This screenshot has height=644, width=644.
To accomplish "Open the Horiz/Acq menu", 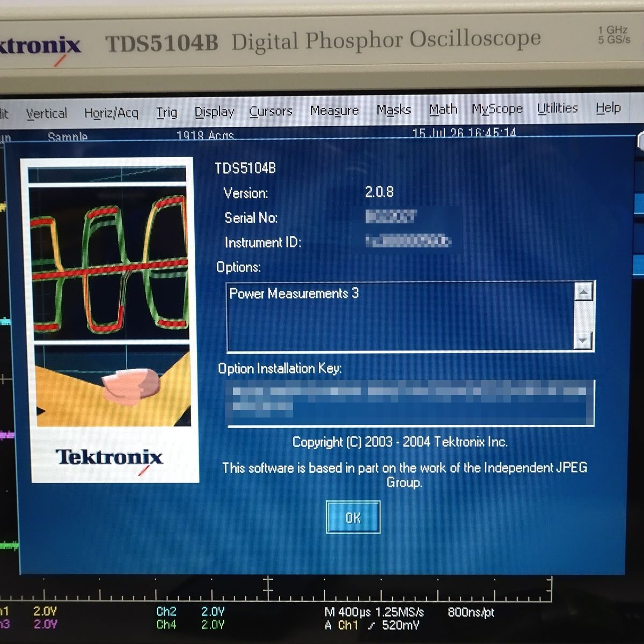I will pyautogui.click(x=111, y=113).
